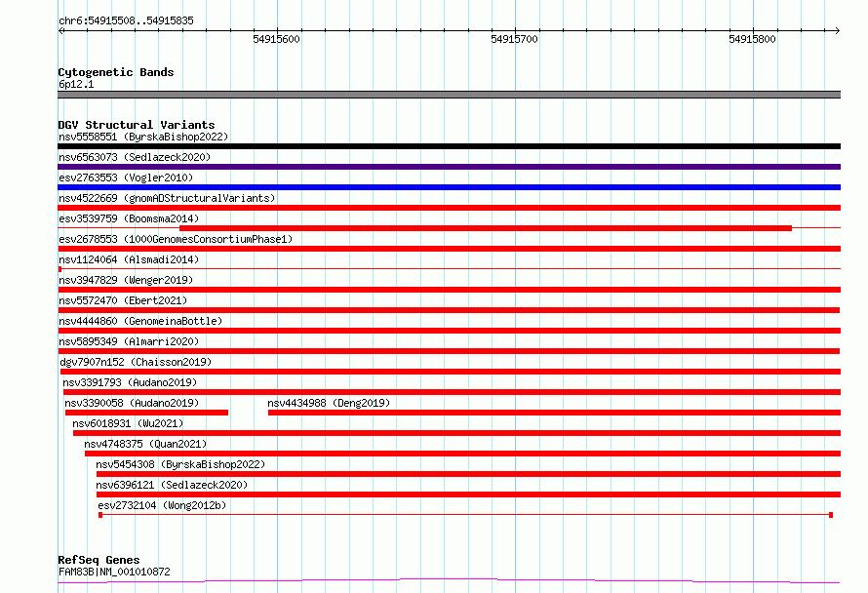
Task: Click the thin esv2732104 Wong2012b variant line
Action: 465,515
